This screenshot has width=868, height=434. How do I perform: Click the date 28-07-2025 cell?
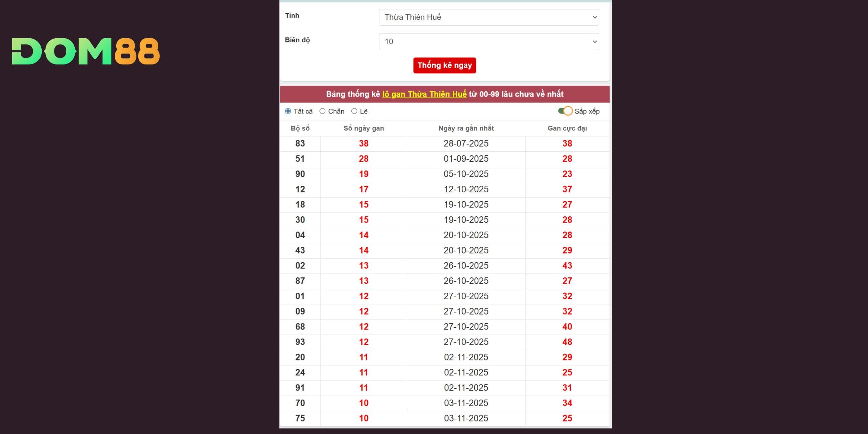pyautogui.click(x=466, y=143)
